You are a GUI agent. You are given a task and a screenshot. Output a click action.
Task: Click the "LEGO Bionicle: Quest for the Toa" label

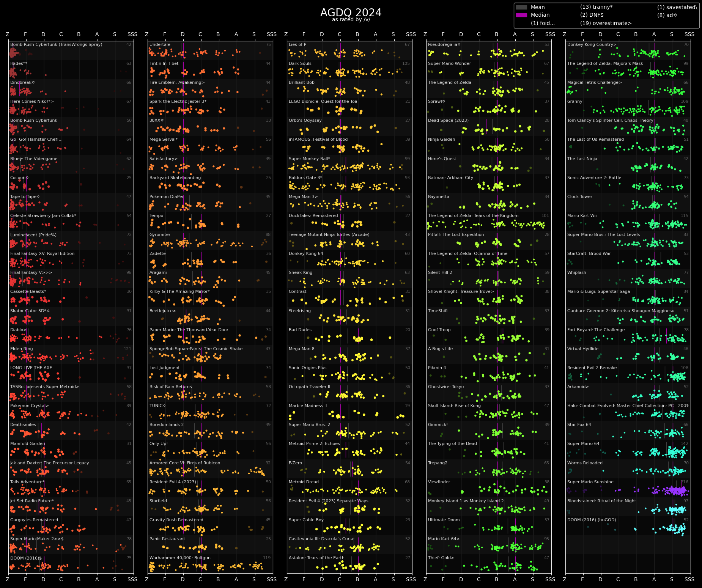point(323,102)
